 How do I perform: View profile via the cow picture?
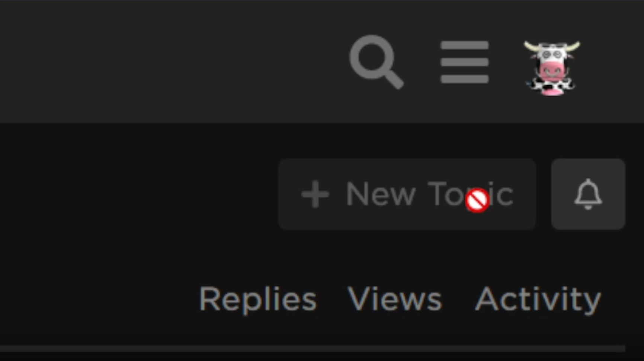(x=552, y=68)
